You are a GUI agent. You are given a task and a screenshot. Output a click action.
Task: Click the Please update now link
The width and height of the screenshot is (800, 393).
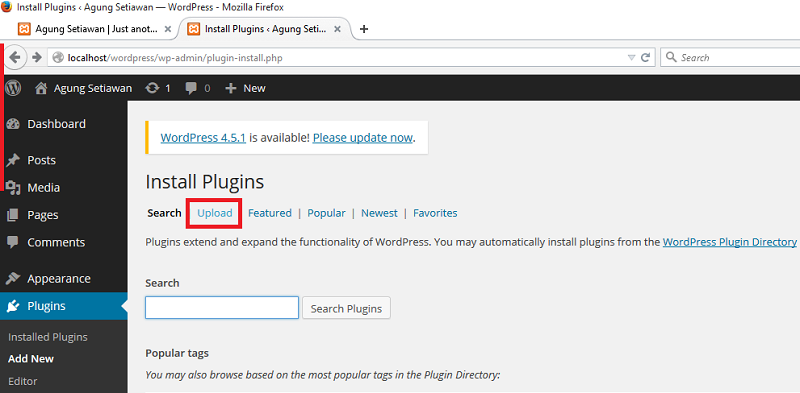tap(362, 138)
